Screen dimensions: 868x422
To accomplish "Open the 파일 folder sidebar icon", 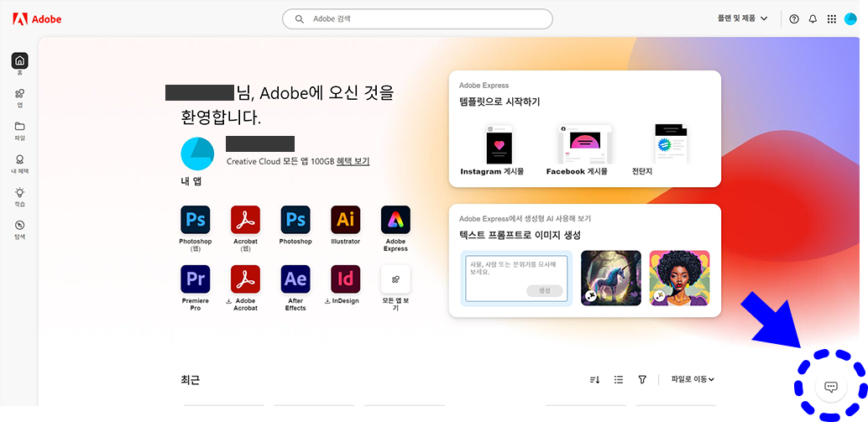I will click(20, 127).
